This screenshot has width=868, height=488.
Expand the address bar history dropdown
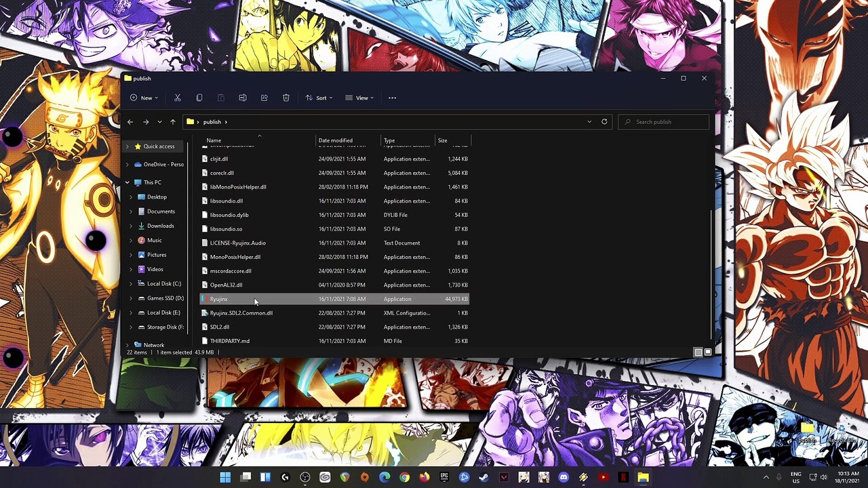(589, 122)
